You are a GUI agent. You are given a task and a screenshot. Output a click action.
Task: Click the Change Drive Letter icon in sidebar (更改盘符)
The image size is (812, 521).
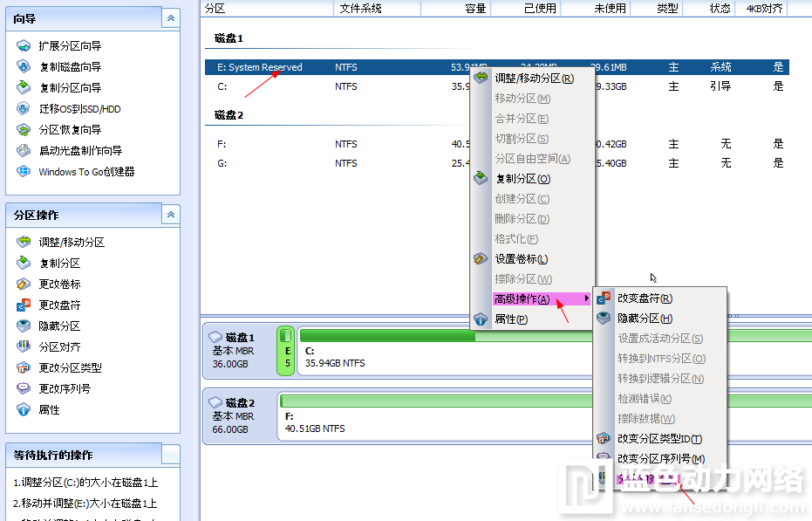pos(24,305)
